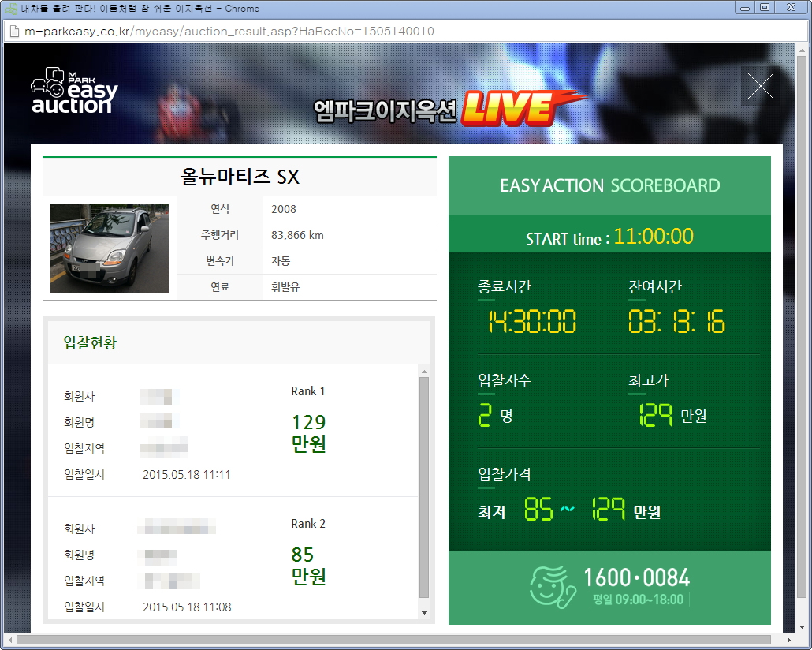Minimize the Chrome window
Viewport: 812px width, 650px height.
click(x=745, y=8)
